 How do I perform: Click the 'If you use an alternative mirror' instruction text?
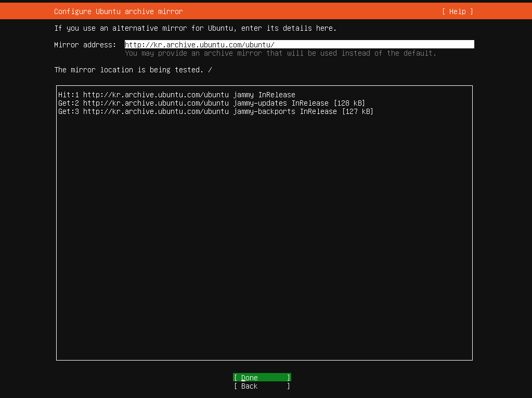pyautogui.click(x=196, y=28)
